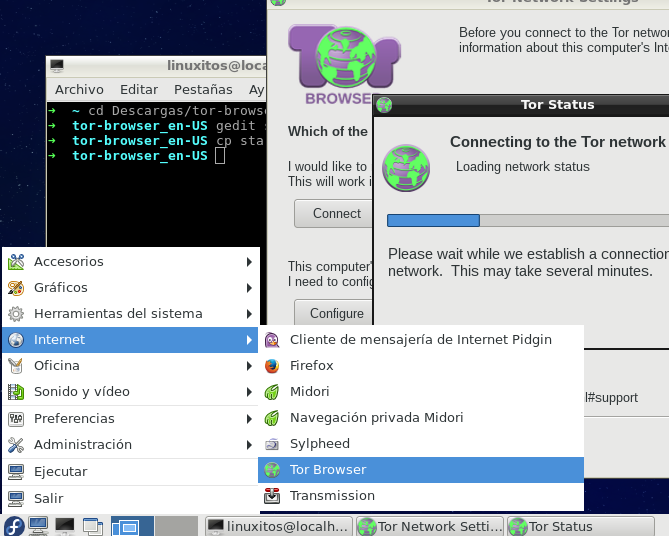Click the Pidgin purple bird icon
Viewport: 669px width, 536px height.
(x=272, y=340)
